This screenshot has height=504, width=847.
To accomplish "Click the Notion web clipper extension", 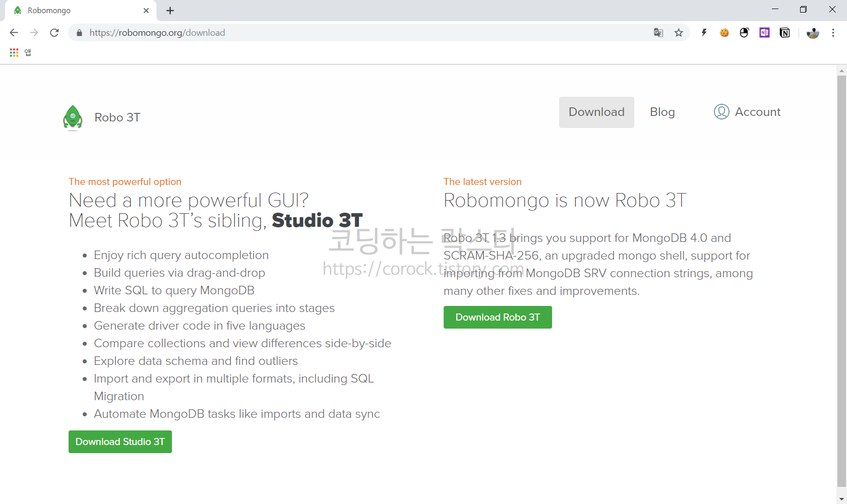I will [785, 33].
